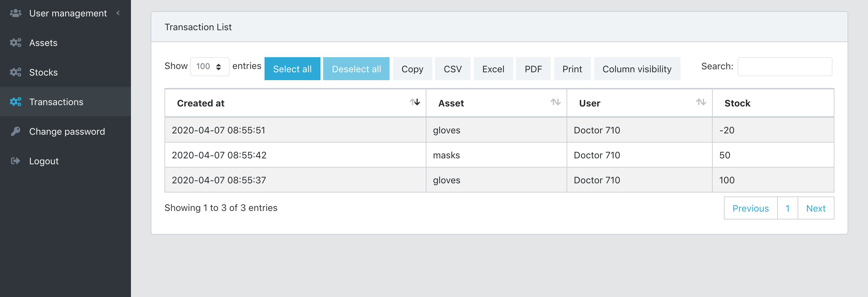Click the Select all button
The image size is (868, 297).
292,69
